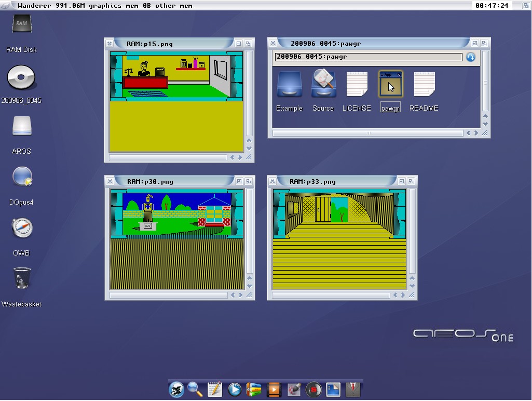This screenshot has width=532, height=401.
Task: Click the parent-directory arrow in pawgr window
Action: click(470, 57)
